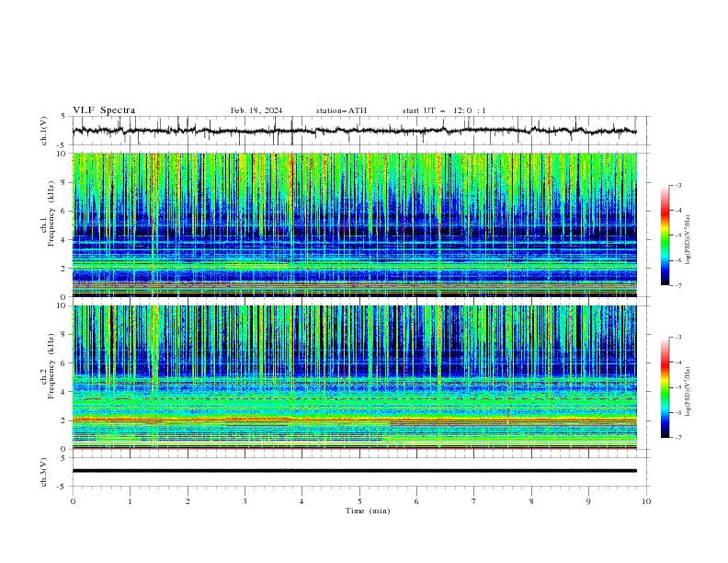
Task: Click time axis tick label "6"
Action: [416, 501]
